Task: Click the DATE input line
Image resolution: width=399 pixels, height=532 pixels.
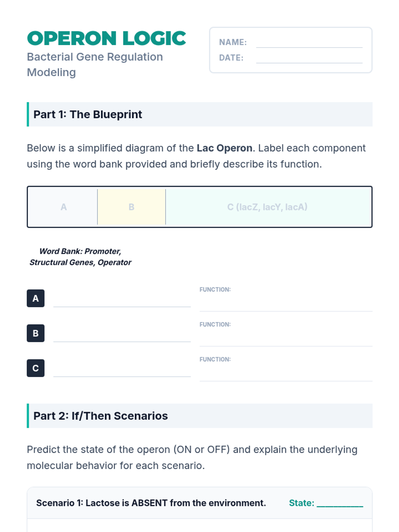Action: pos(309,59)
